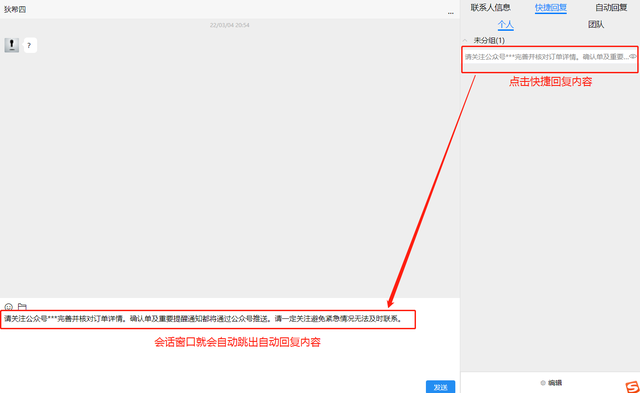Switch to 团队 sub-tab
The width and height of the screenshot is (640, 393).
[x=596, y=24]
